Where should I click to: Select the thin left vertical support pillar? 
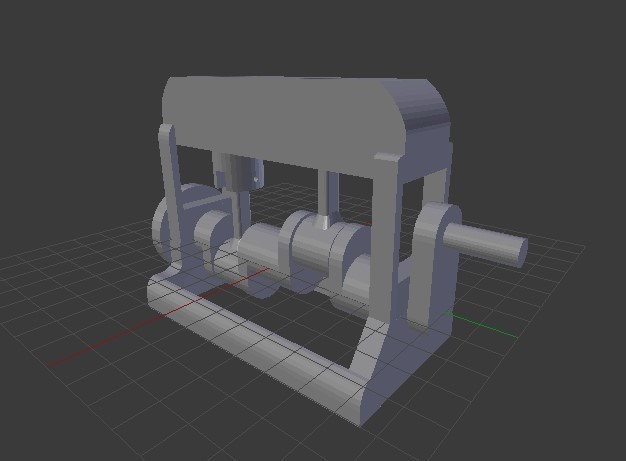(170, 196)
